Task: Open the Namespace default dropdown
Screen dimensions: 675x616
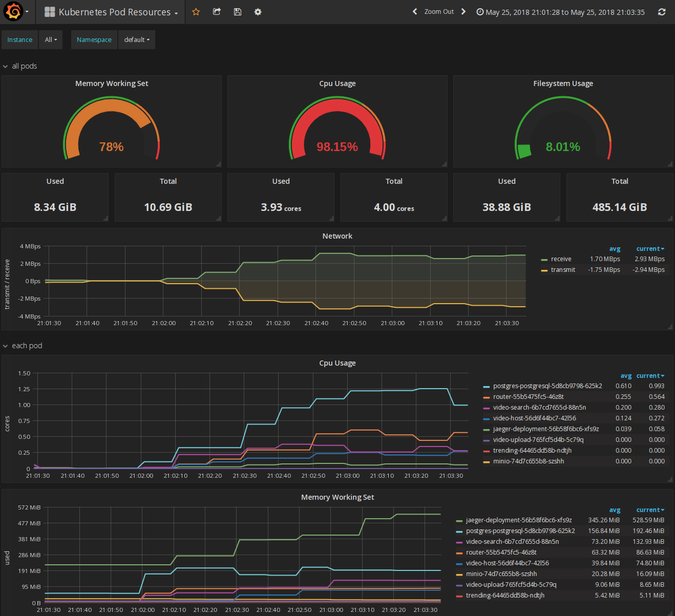Action: click(137, 39)
